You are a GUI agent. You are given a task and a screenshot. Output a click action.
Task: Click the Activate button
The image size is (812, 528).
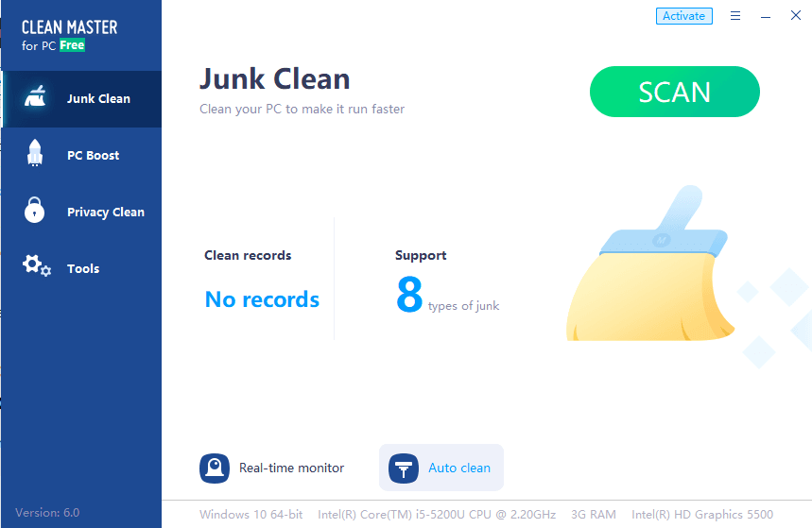683,16
